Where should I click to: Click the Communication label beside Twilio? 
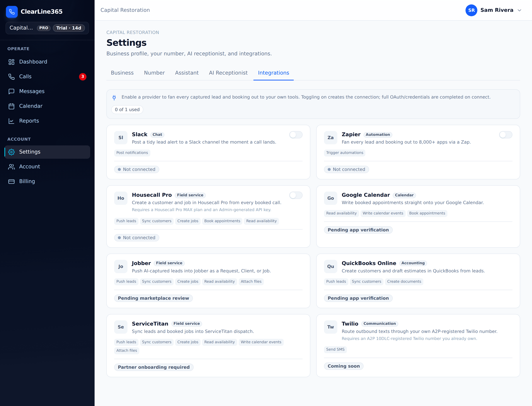(x=380, y=324)
